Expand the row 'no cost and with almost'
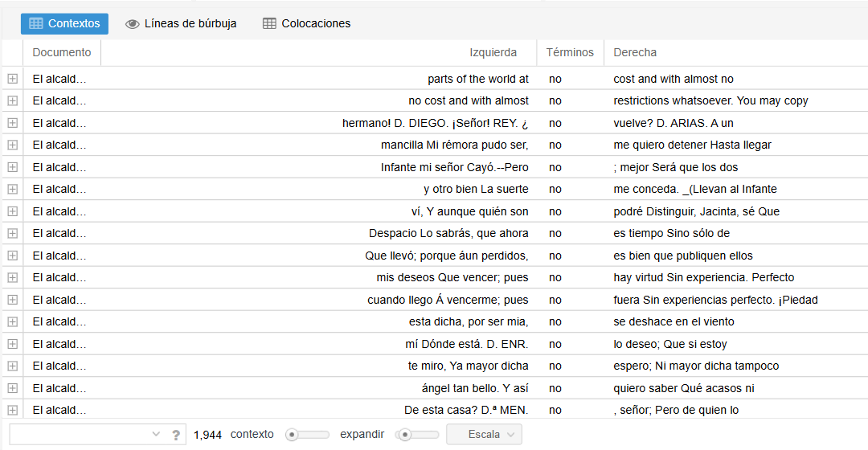Image resolution: width=868 pixels, height=450 pixels. click(13, 100)
